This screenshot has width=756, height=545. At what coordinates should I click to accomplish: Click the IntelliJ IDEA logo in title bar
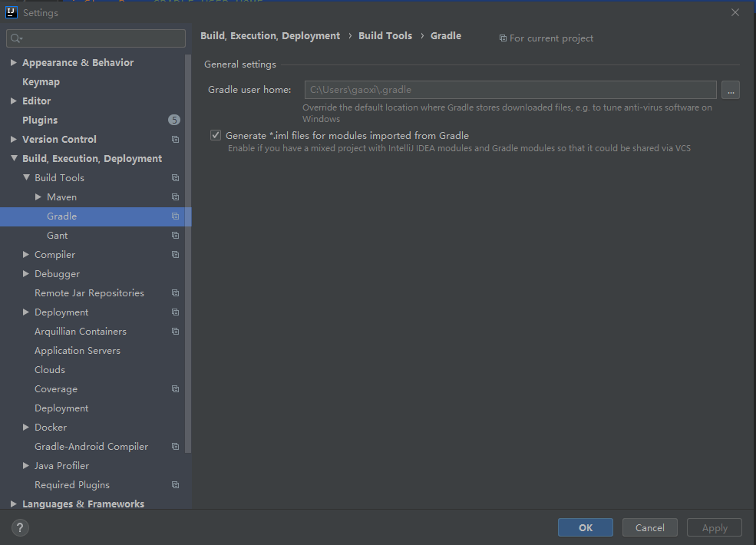click(x=11, y=12)
